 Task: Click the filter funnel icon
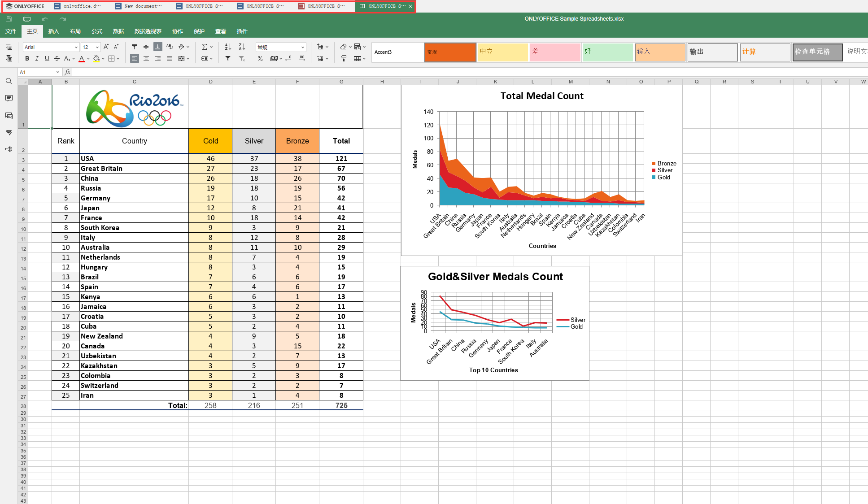[228, 58]
